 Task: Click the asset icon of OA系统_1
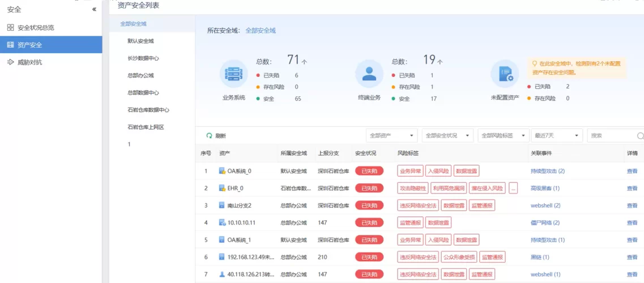[222, 239]
